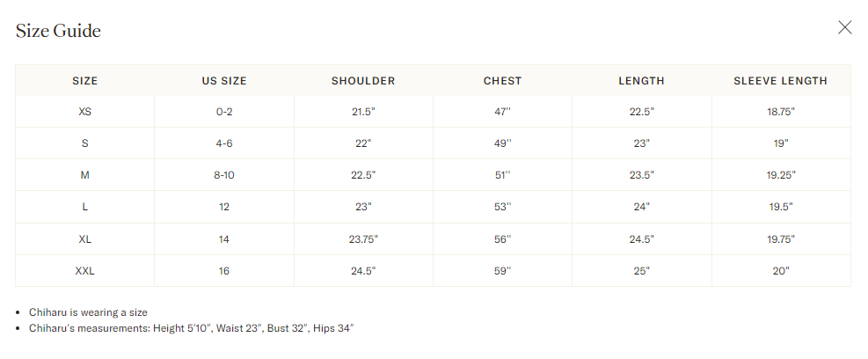Select the 59" chest measurement cell
This screenshot has width=868, height=359.
tap(502, 271)
